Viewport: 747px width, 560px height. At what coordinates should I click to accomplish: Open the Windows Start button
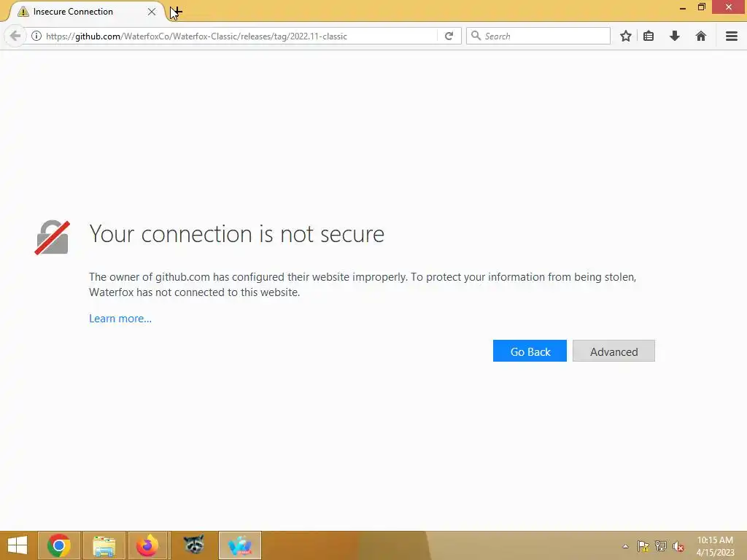(18, 545)
